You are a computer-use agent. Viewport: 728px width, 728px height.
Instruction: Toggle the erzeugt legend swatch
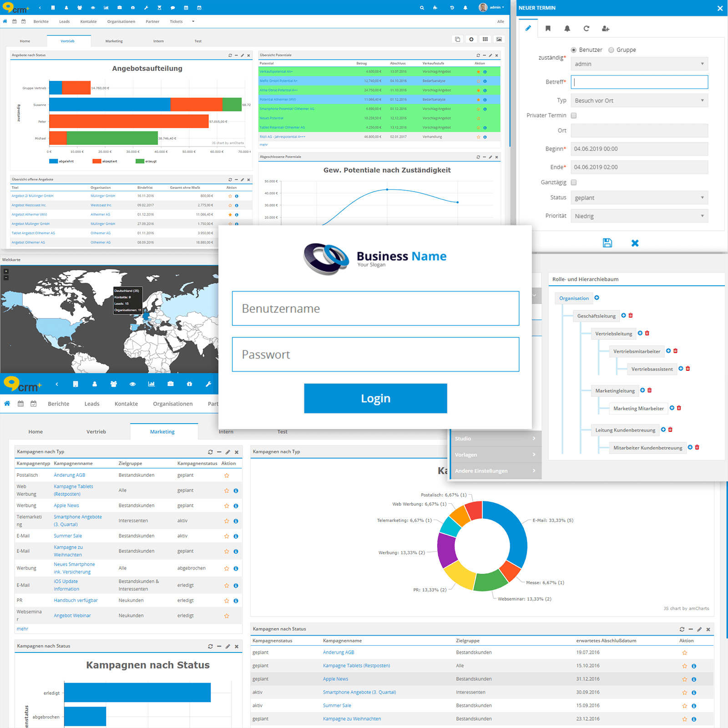pos(140,161)
